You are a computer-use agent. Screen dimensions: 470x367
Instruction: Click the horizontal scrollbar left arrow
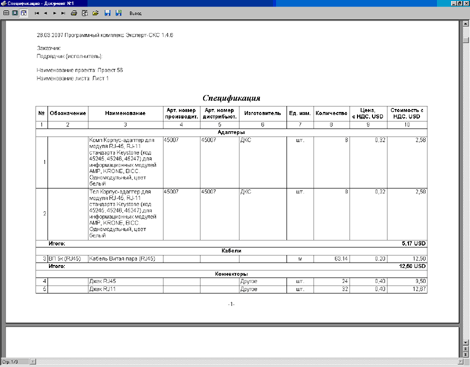pyautogui.click(x=33, y=362)
